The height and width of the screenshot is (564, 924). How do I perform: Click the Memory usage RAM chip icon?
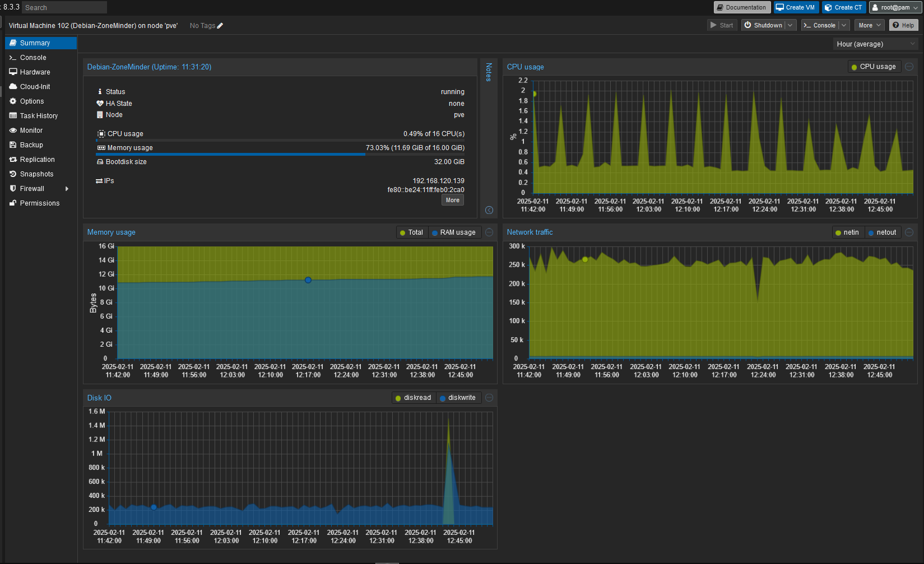[101, 148]
